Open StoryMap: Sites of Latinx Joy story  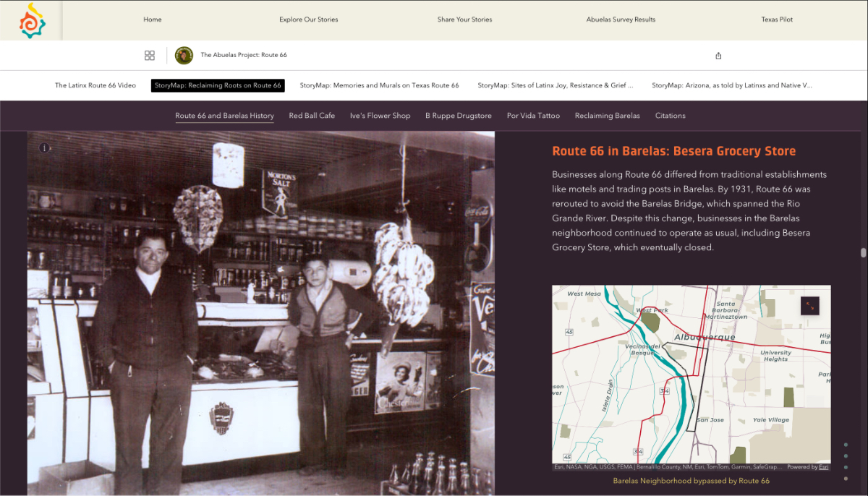point(556,85)
